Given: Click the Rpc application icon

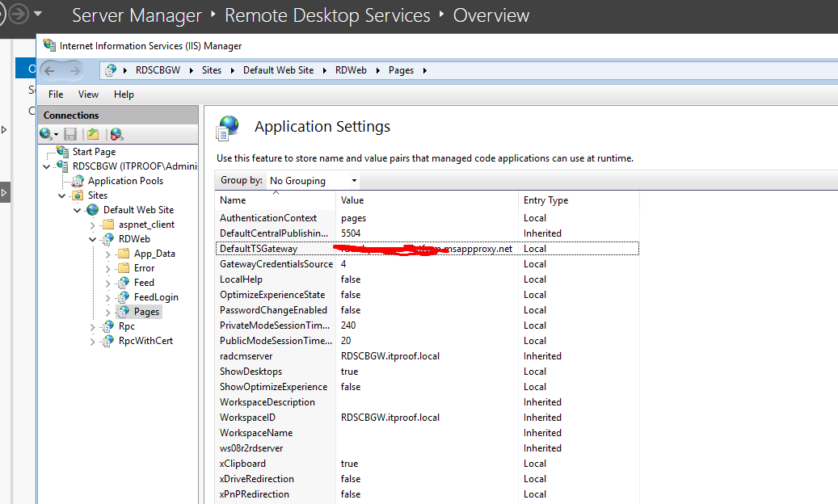Looking at the screenshot, I should point(108,325).
